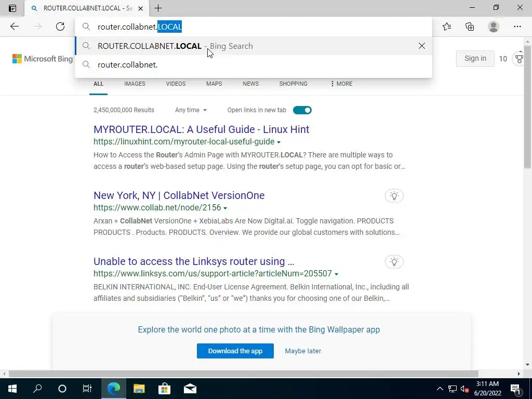Go back using the browser back arrow
Image resolution: width=532 pixels, height=399 pixels.
point(14,26)
